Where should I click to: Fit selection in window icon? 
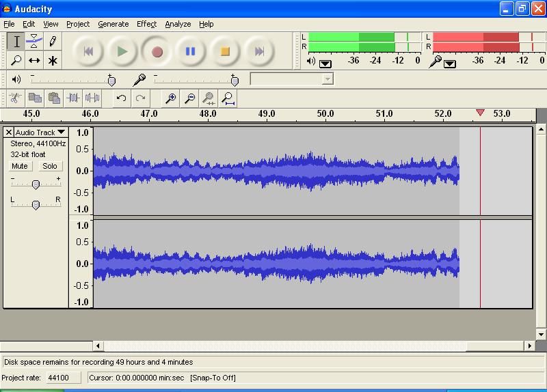coord(209,98)
